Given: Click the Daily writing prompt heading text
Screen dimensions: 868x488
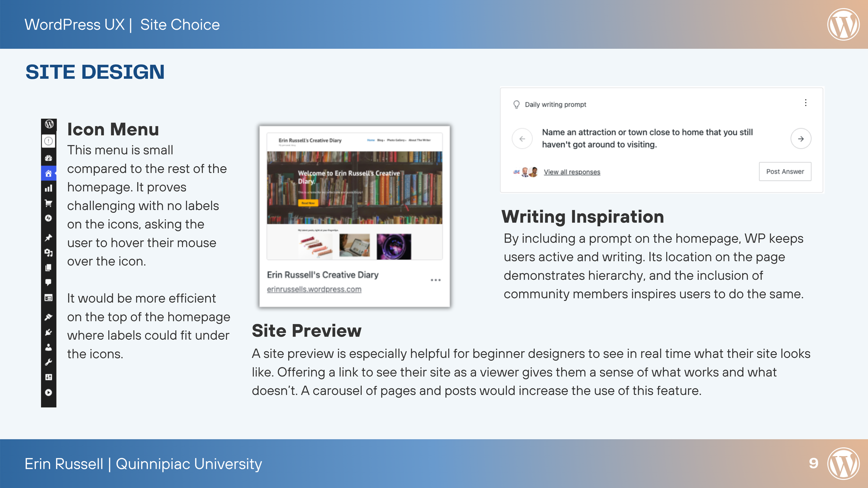Looking at the screenshot, I should [555, 104].
